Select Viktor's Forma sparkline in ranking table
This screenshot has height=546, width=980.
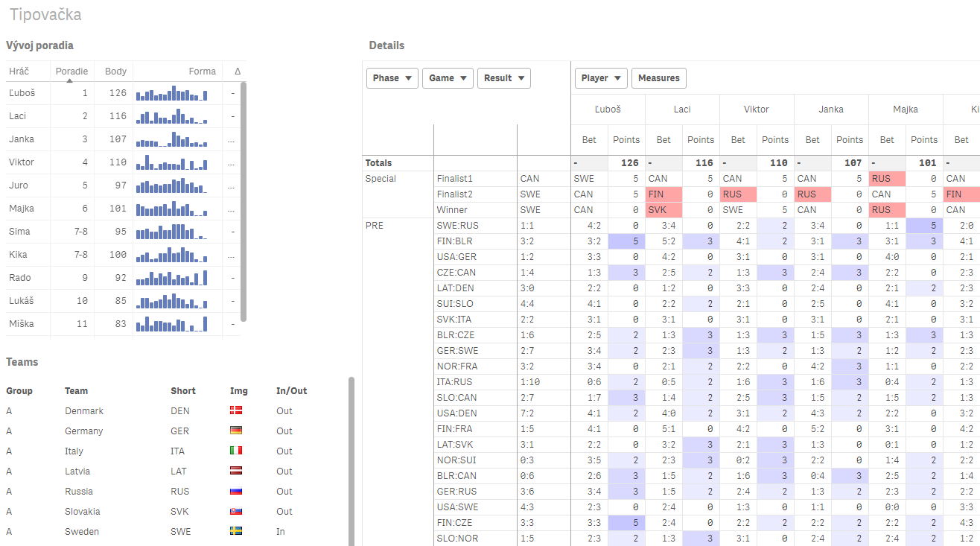pos(172,162)
